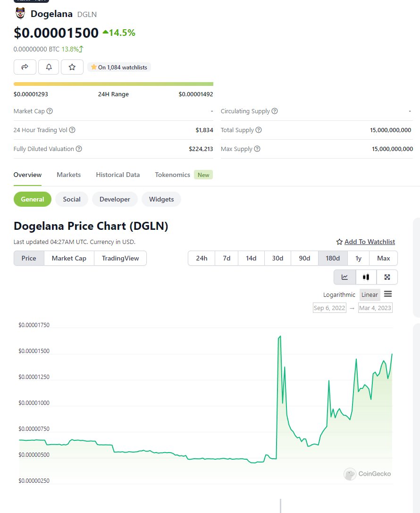Select the Widgets pill tab
The width and height of the screenshot is (420, 513).
point(161,199)
